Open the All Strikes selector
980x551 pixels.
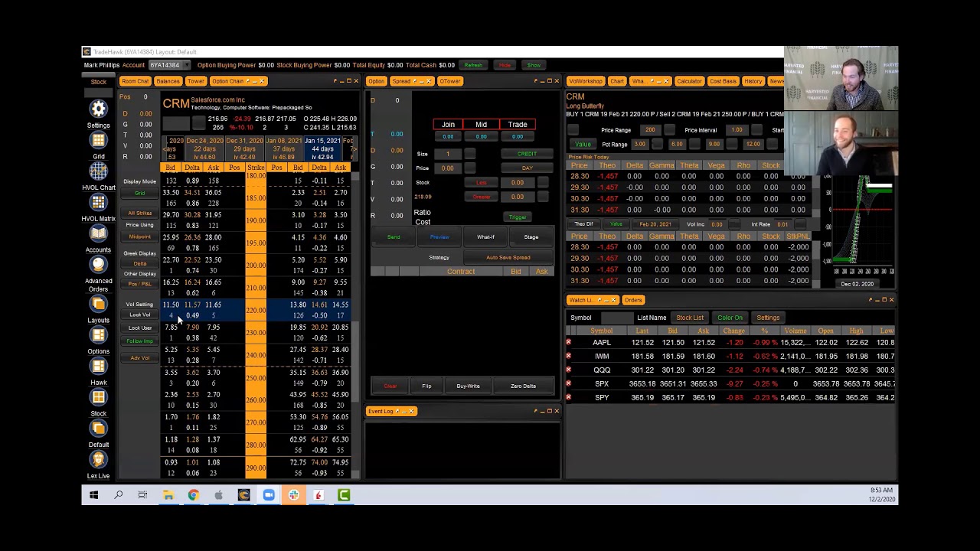[139, 214]
